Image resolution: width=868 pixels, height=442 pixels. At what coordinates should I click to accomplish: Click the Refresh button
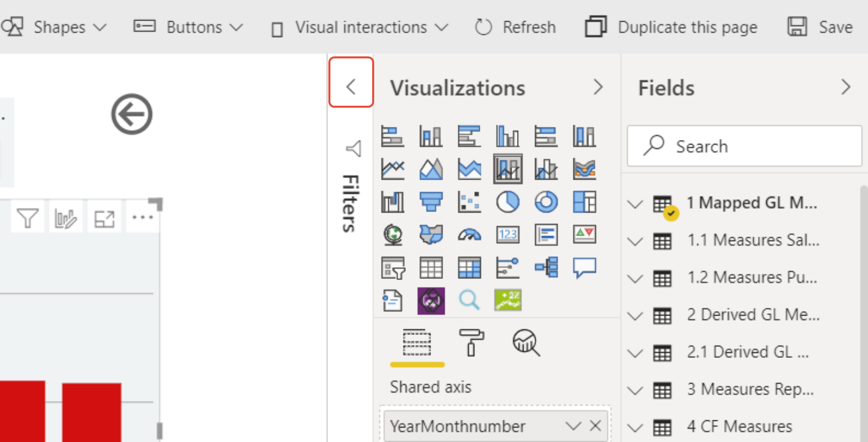515,27
